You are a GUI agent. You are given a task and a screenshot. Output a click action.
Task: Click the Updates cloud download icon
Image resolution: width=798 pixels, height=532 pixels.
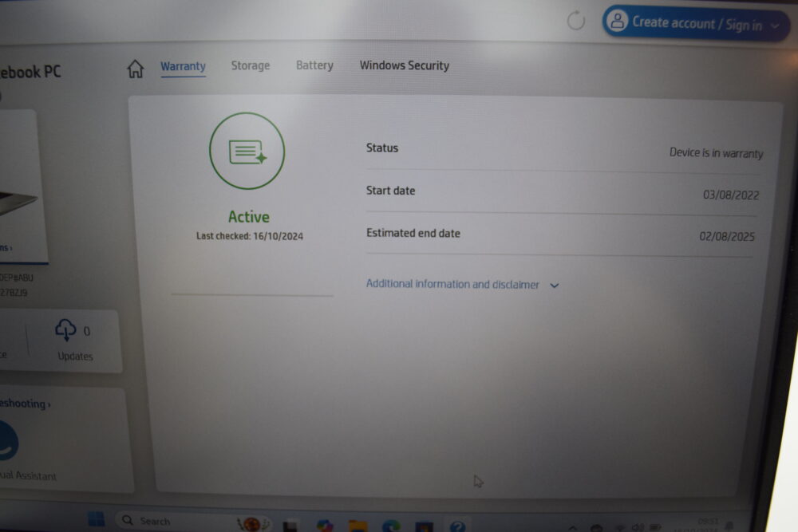(65, 330)
